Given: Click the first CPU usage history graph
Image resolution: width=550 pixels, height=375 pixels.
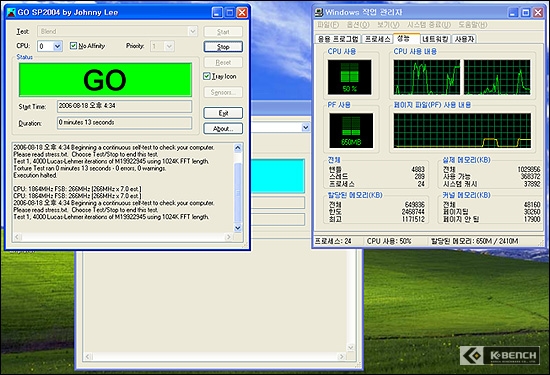Looking at the screenshot, I should click(x=427, y=77).
